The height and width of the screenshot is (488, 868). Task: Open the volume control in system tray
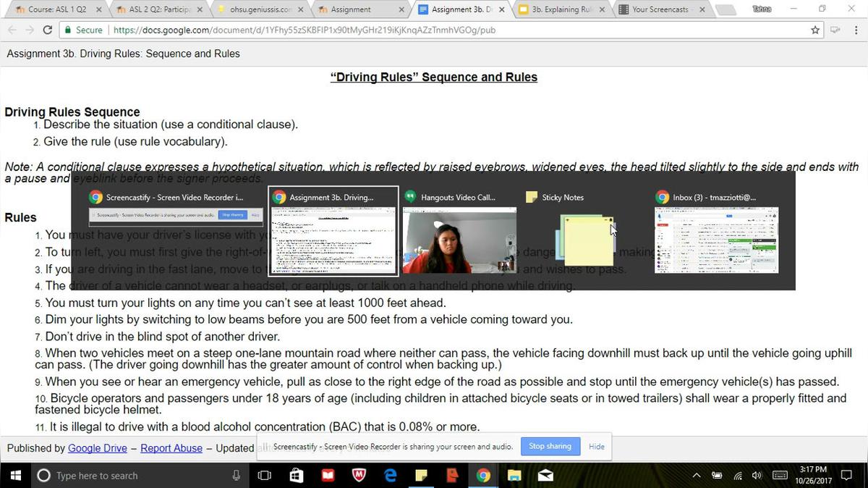[x=757, y=475]
